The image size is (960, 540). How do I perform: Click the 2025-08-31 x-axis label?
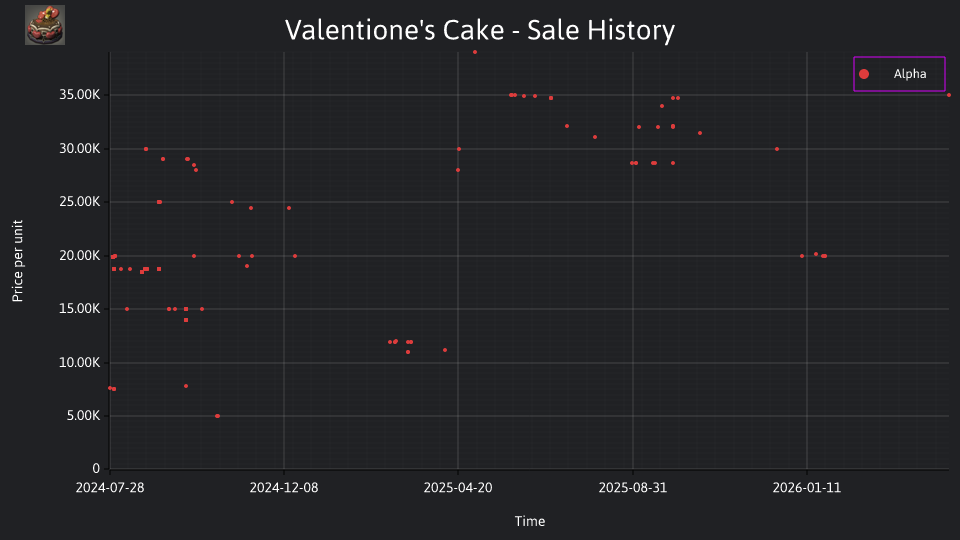point(632,488)
